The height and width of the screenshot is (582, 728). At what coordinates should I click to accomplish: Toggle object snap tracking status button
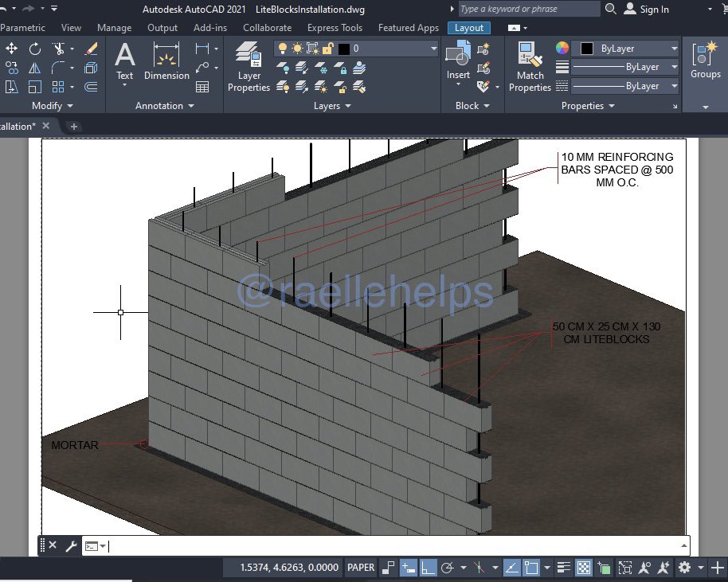pos(511,568)
